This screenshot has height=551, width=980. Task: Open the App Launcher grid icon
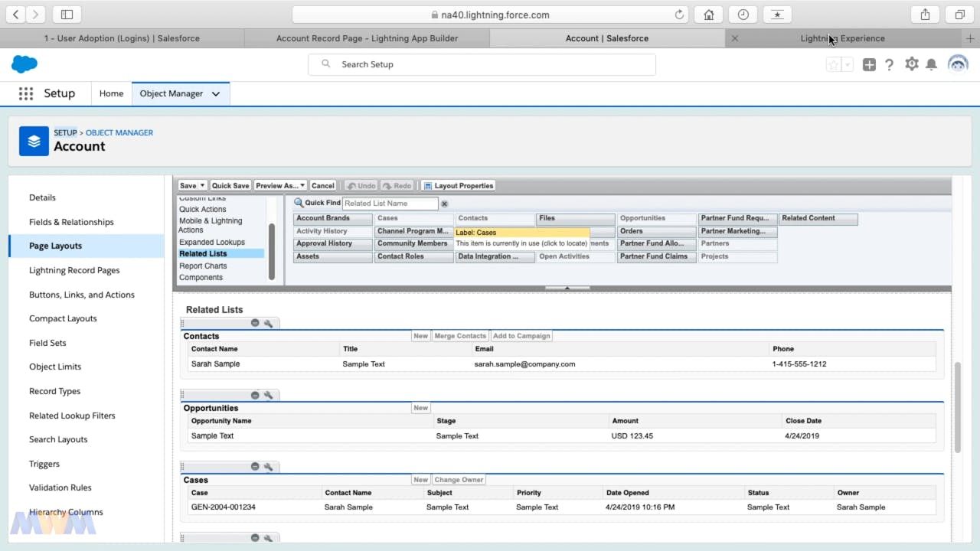pos(26,93)
